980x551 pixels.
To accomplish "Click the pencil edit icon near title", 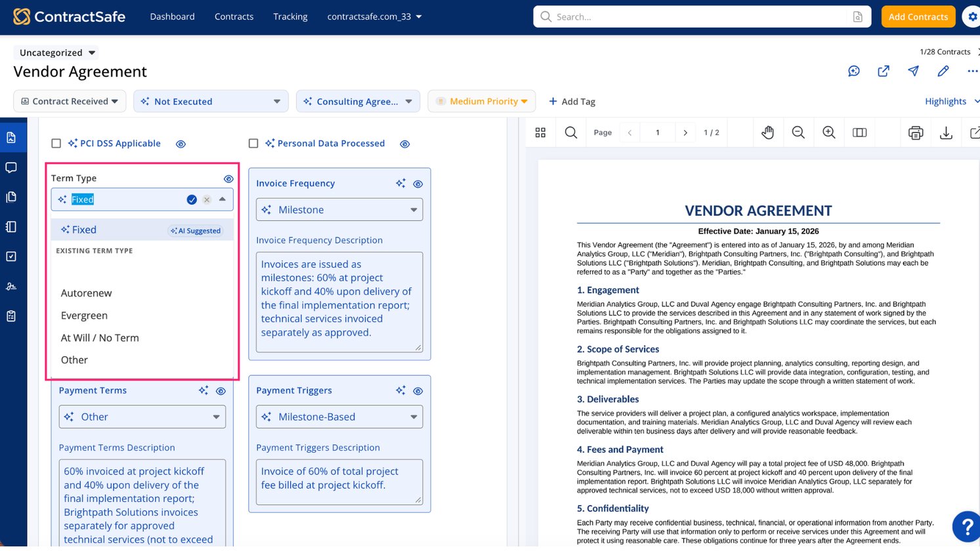I will 943,71.
